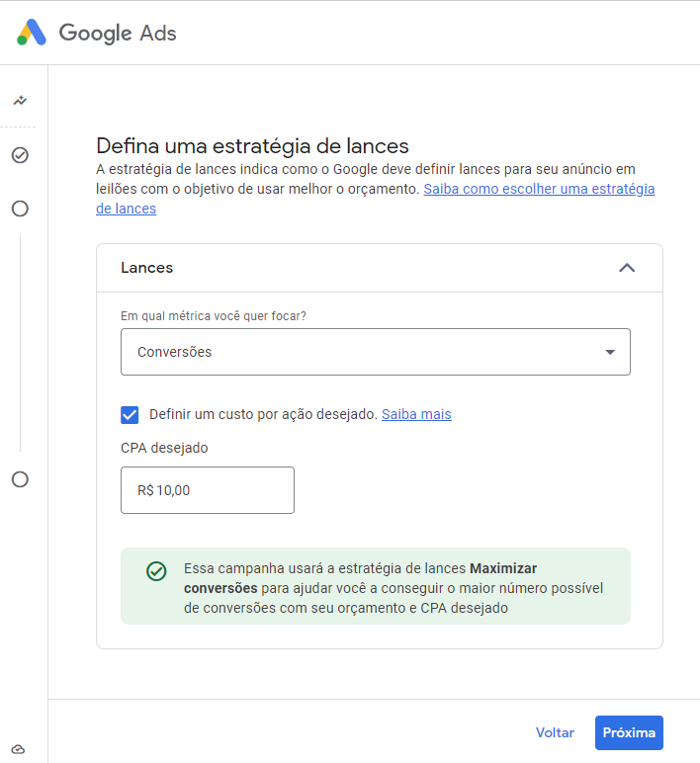Open the Conversões metric dropdown
Viewport: 700px width, 763px height.
(x=376, y=352)
